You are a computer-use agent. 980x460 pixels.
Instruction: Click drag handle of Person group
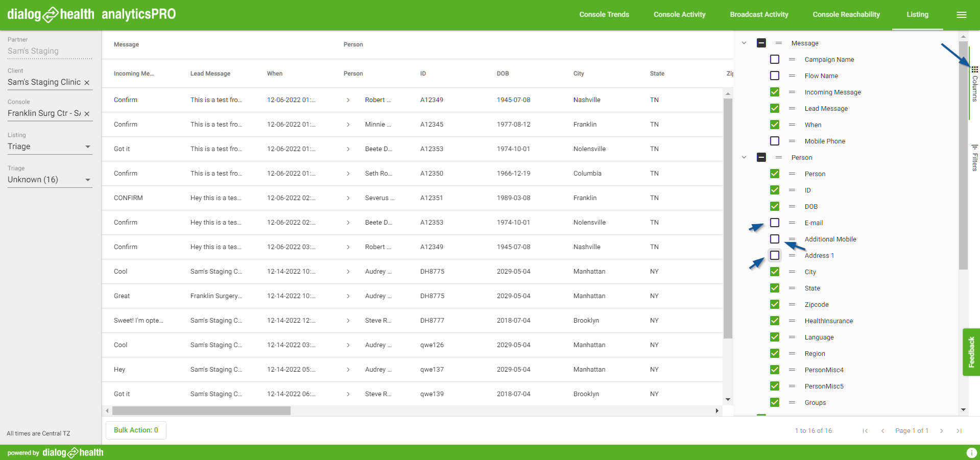pyautogui.click(x=779, y=158)
